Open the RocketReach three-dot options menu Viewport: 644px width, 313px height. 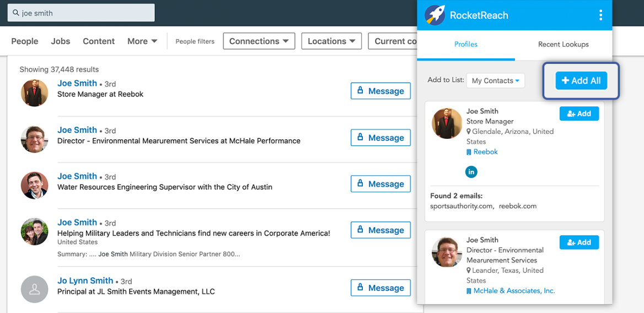600,15
